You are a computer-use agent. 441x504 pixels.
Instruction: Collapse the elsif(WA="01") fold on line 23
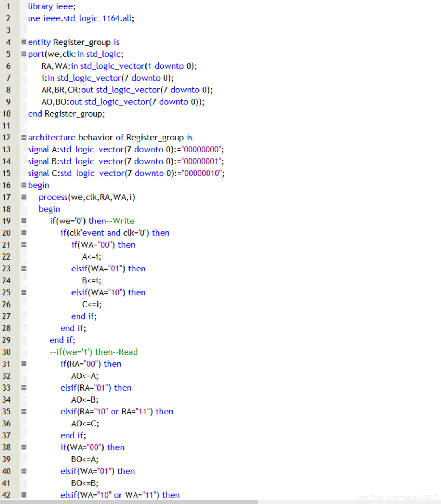coord(24,269)
